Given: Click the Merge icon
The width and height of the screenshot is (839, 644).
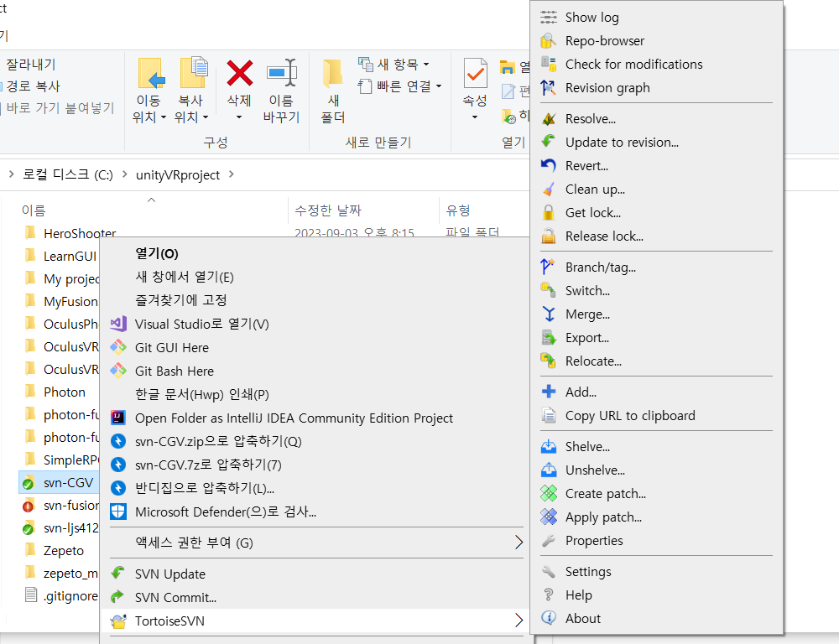Looking at the screenshot, I should click(549, 314).
